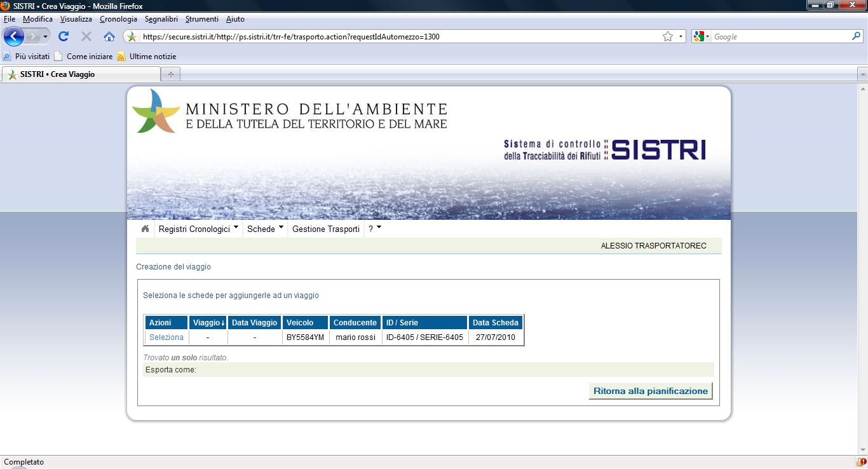Open the back/forward history dropdown arrow

[x=45, y=36]
